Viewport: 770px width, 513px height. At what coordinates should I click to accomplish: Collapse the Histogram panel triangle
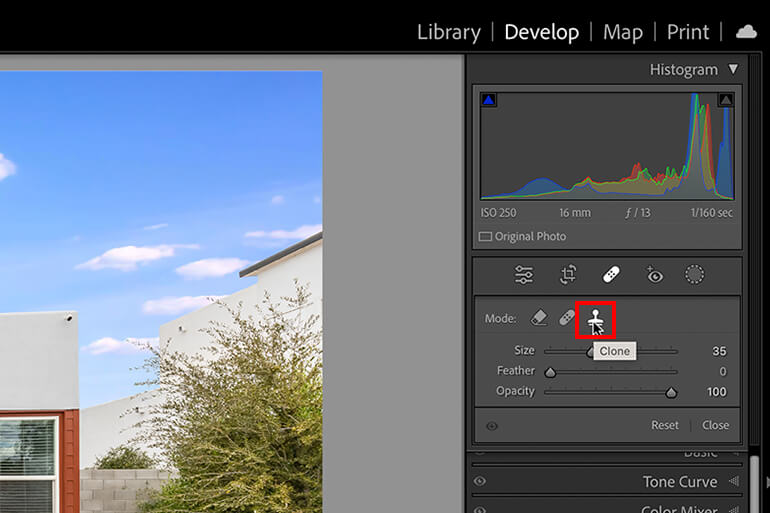pos(733,69)
